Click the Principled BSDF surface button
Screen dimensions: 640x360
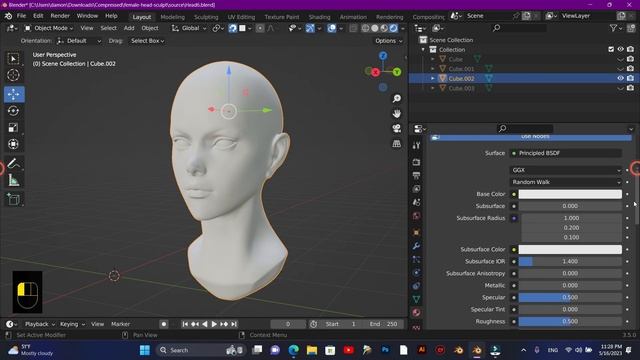566,153
